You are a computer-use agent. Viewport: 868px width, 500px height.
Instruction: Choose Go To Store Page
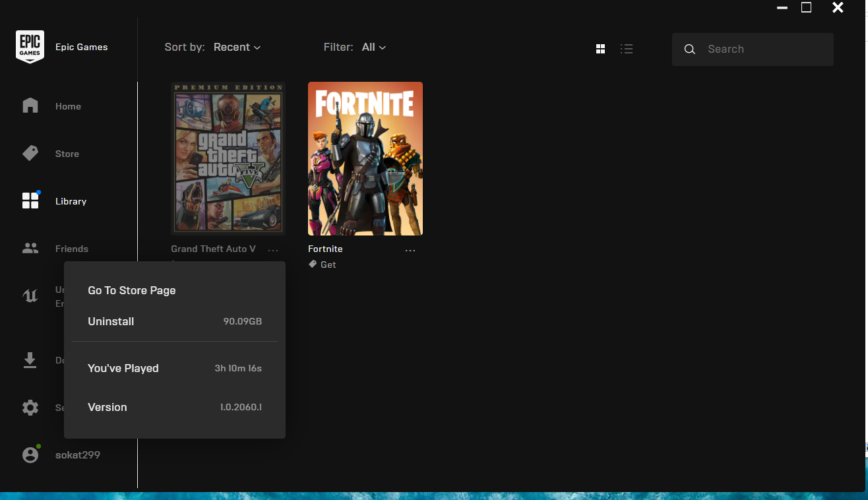coord(132,290)
